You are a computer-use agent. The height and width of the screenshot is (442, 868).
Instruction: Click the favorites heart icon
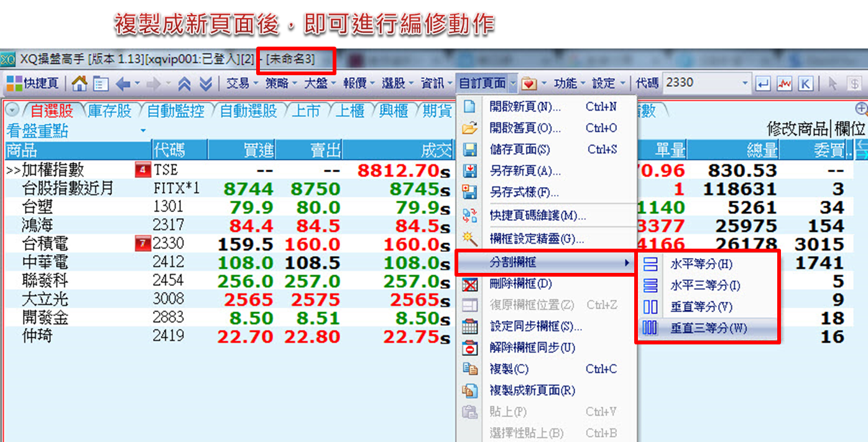coord(529,83)
